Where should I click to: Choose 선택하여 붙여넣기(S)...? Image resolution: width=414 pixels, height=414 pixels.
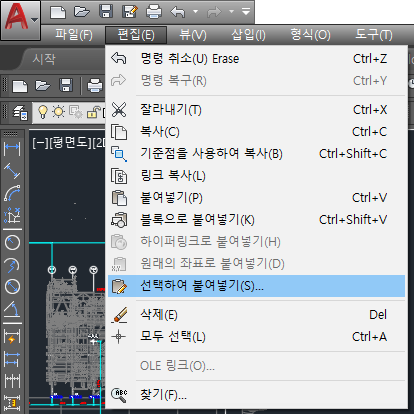[256, 286]
